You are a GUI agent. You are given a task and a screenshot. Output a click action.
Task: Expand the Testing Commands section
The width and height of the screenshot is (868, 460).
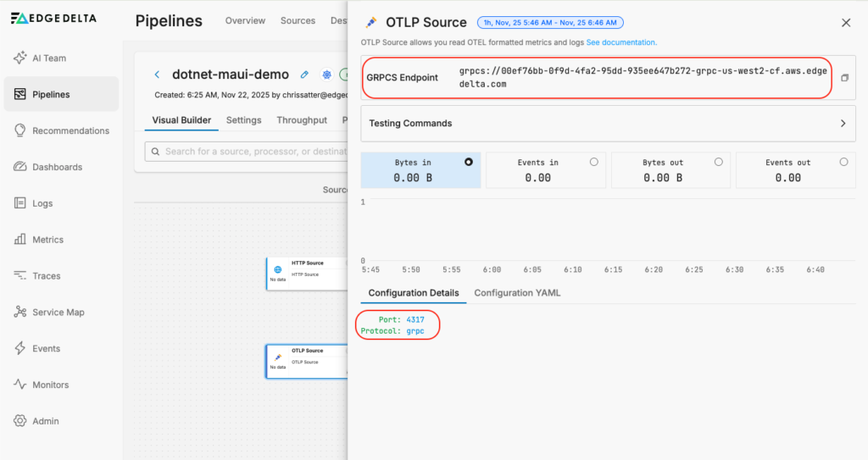point(843,124)
